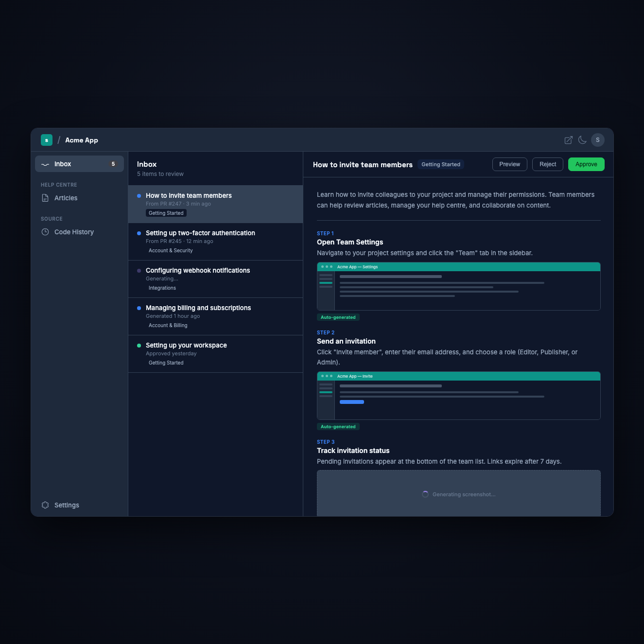The image size is (644, 644).
Task: Click the loading spinner icon in Step 3
Action: click(425, 494)
